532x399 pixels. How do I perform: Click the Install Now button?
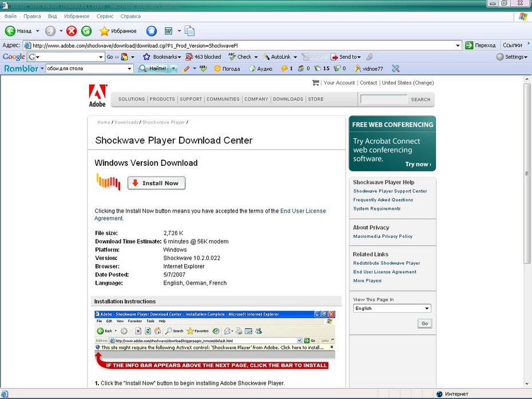(x=156, y=183)
